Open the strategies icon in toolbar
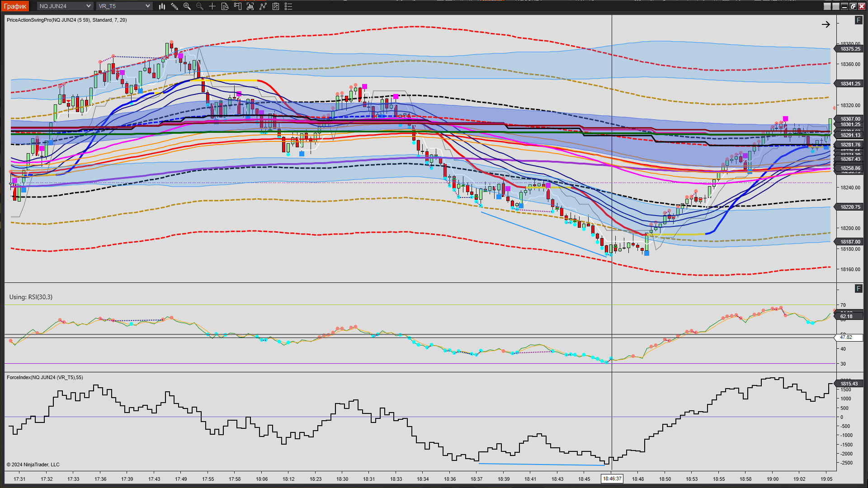The width and height of the screenshot is (868, 488). click(x=276, y=6)
